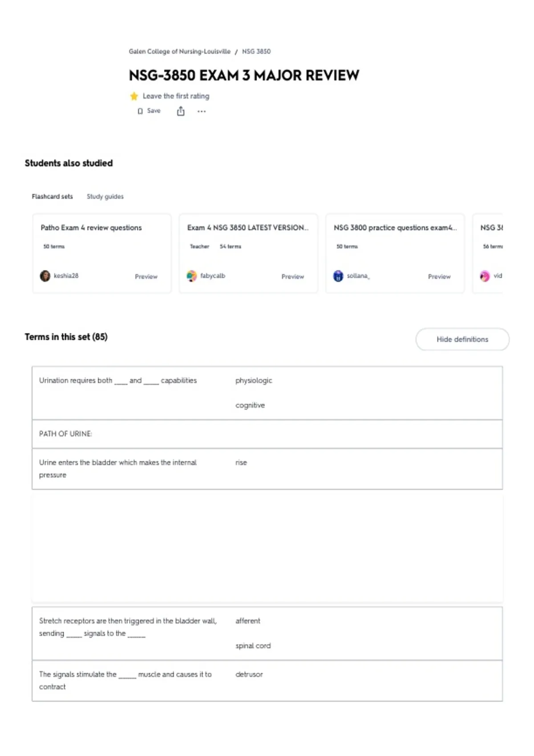Preview Patho Exam 4 review questions

[146, 277]
